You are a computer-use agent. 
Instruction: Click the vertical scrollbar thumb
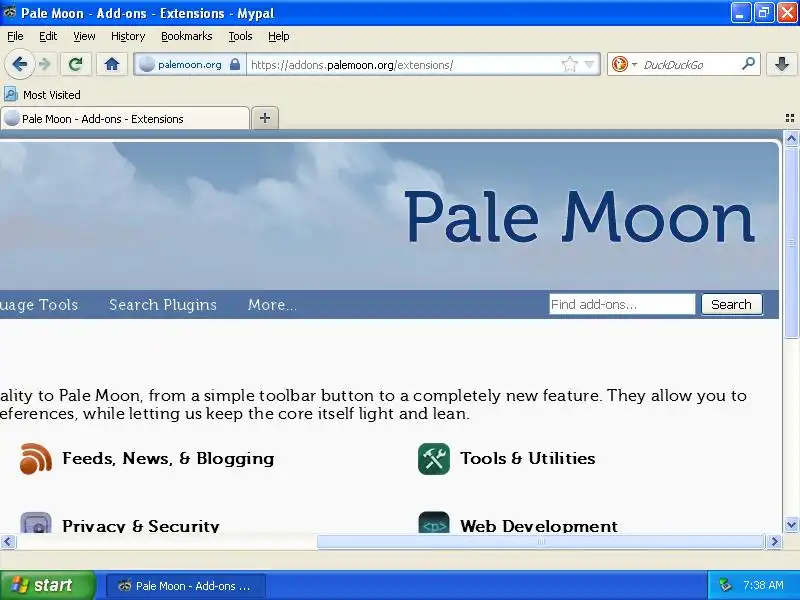coord(791,242)
